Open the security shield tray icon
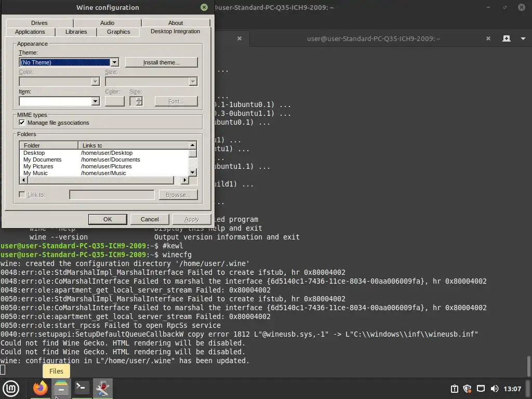The width and height of the screenshot is (532, 399). (x=467, y=389)
